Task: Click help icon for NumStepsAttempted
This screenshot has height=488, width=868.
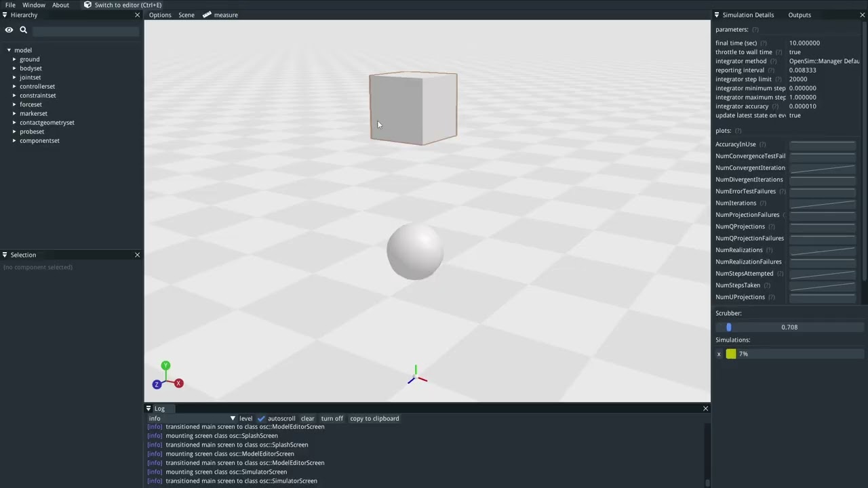Action: click(780, 274)
